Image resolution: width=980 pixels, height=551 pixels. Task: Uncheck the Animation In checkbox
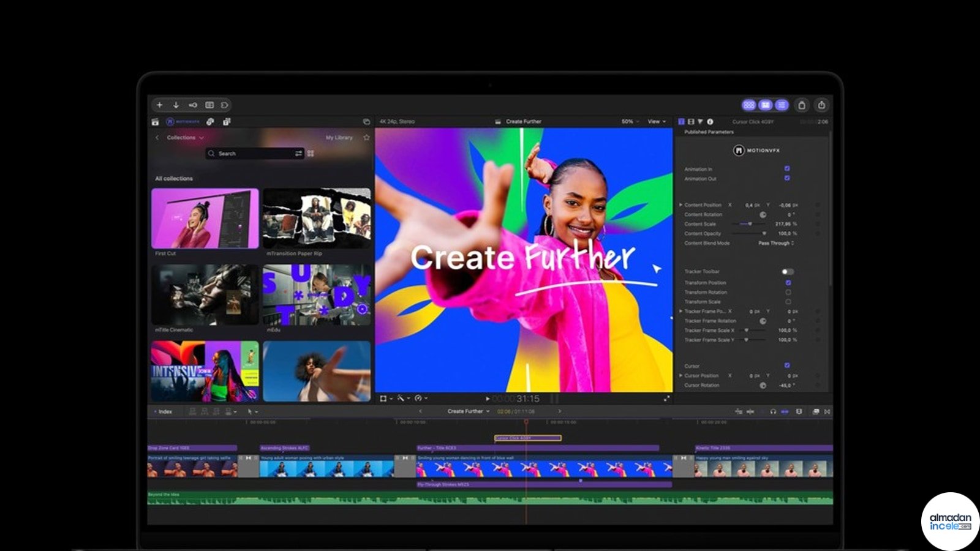[x=787, y=168]
